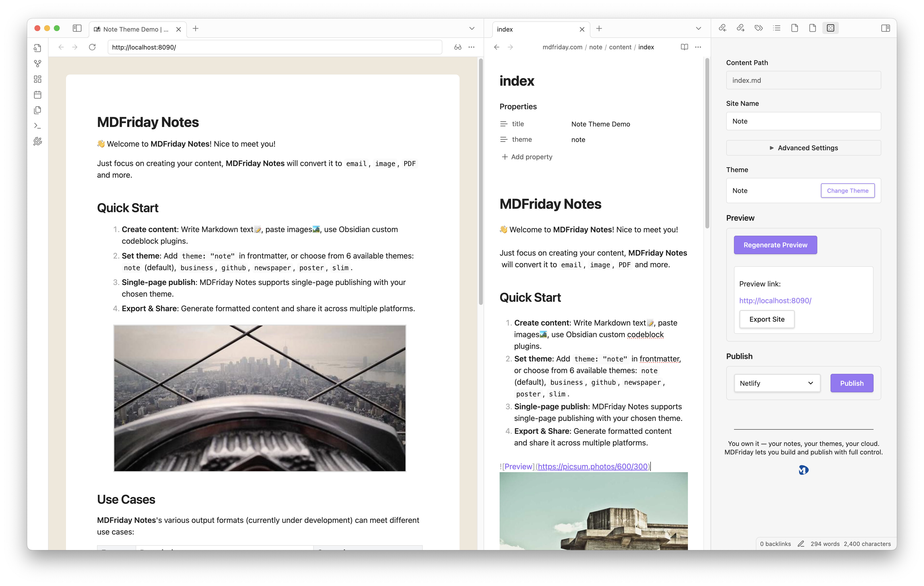Viewport: 924px width, 586px height.
Task: Open tags panel in right sidebar
Action: click(759, 28)
